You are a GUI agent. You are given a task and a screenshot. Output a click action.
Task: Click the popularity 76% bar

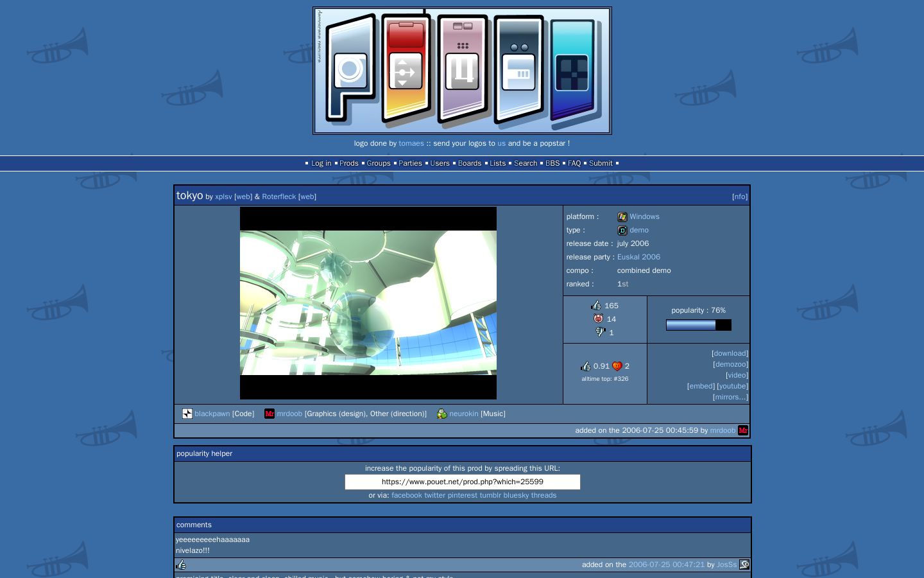(699, 325)
